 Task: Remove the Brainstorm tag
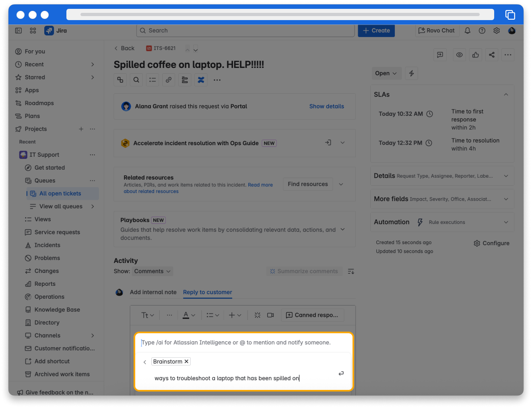pyautogui.click(x=186, y=361)
